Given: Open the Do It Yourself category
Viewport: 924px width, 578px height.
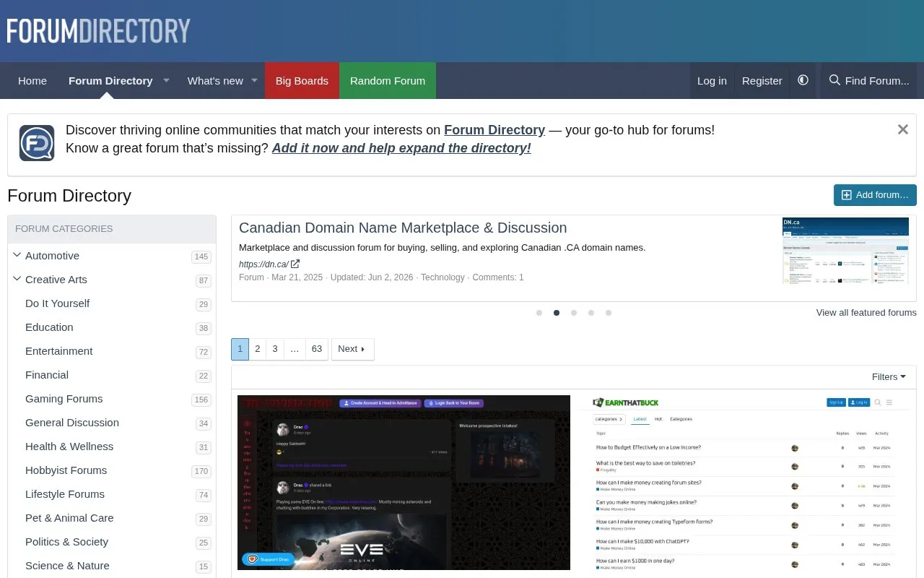Looking at the screenshot, I should pos(58,303).
